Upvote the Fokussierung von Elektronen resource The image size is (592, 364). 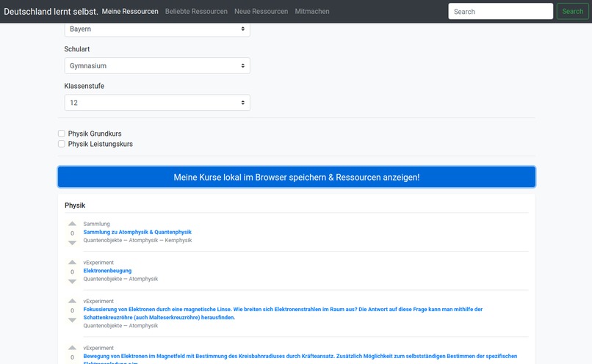point(72,301)
